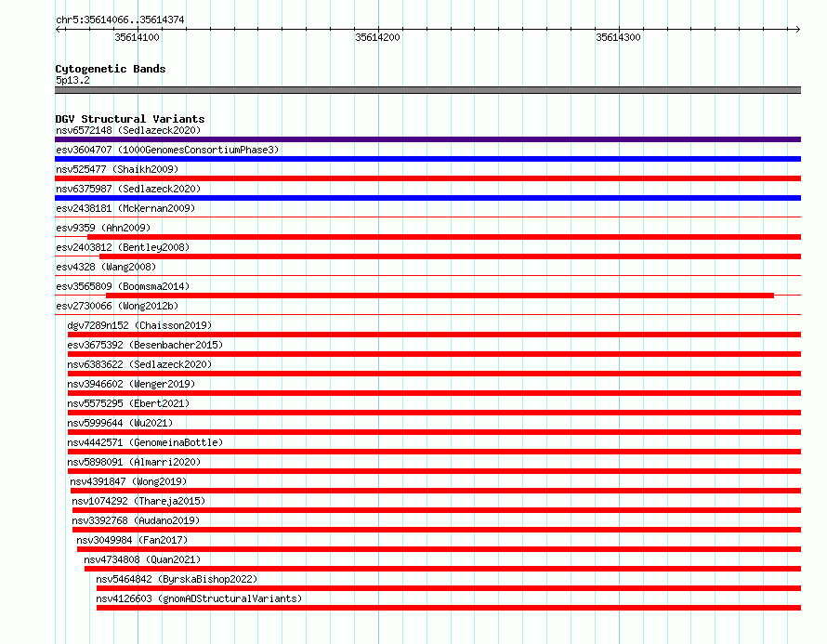Click the red bar under nsv1074292
This screenshot has height=644, width=827.
(x=437, y=510)
